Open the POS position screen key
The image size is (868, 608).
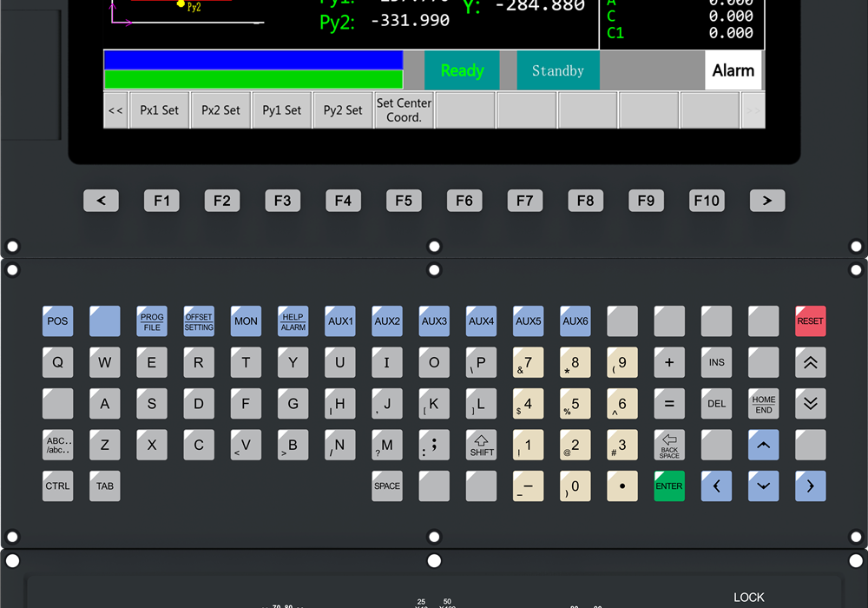(x=58, y=321)
